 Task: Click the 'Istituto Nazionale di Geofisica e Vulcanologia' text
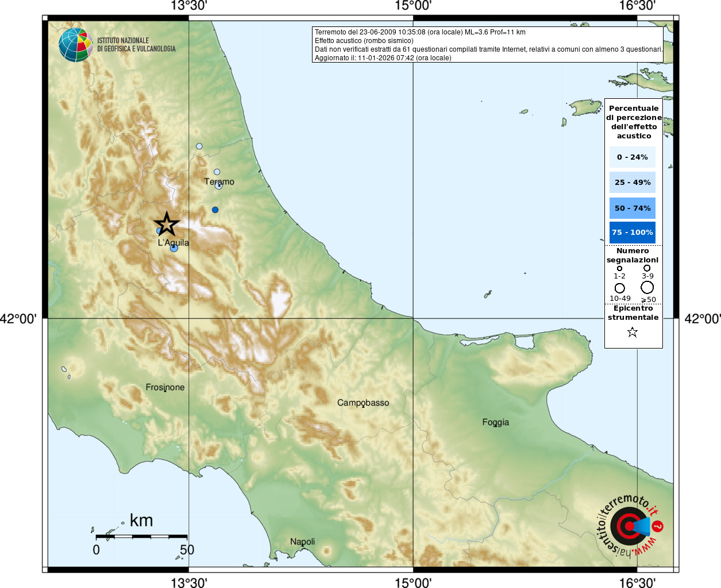click(136, 45)
